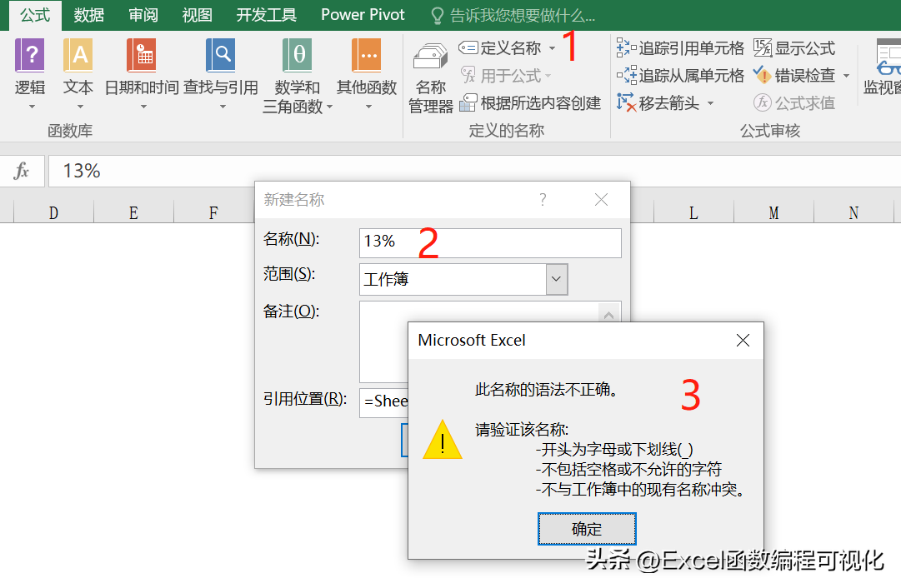
Task: Click Create from Selection (根据所选内容创建)
Action: click(530, 102)
